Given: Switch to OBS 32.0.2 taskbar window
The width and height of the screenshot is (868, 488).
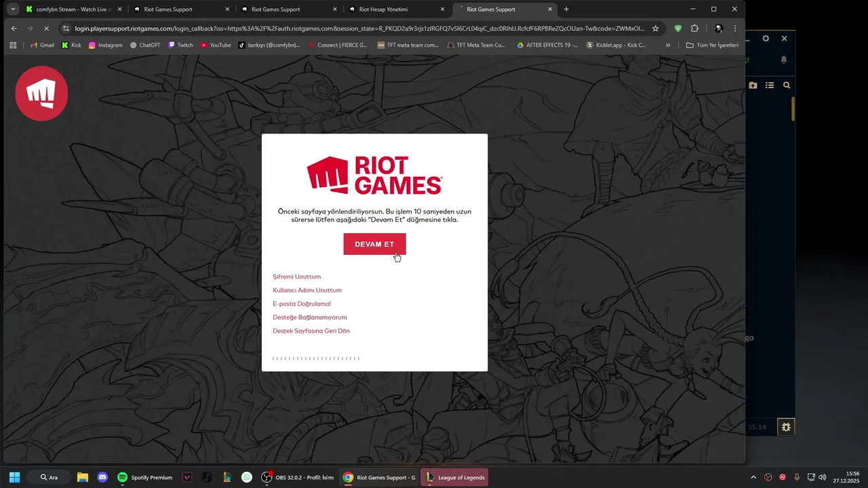Looking at the screenshot, I should [298, 477].
